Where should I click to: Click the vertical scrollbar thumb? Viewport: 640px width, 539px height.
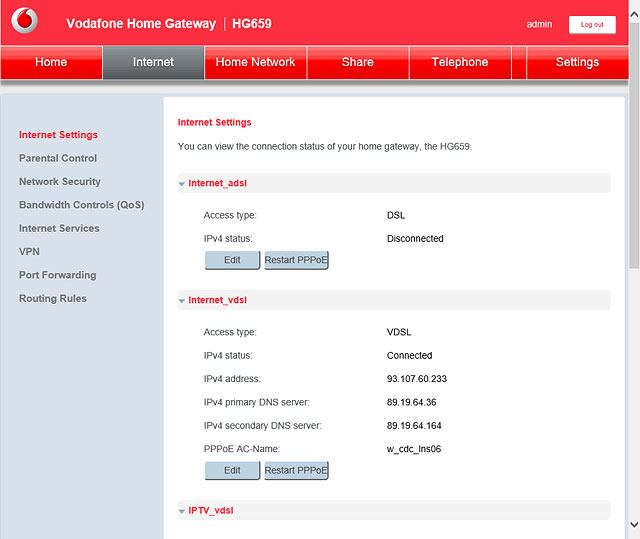pyautogui.click(x=634, y=145)
